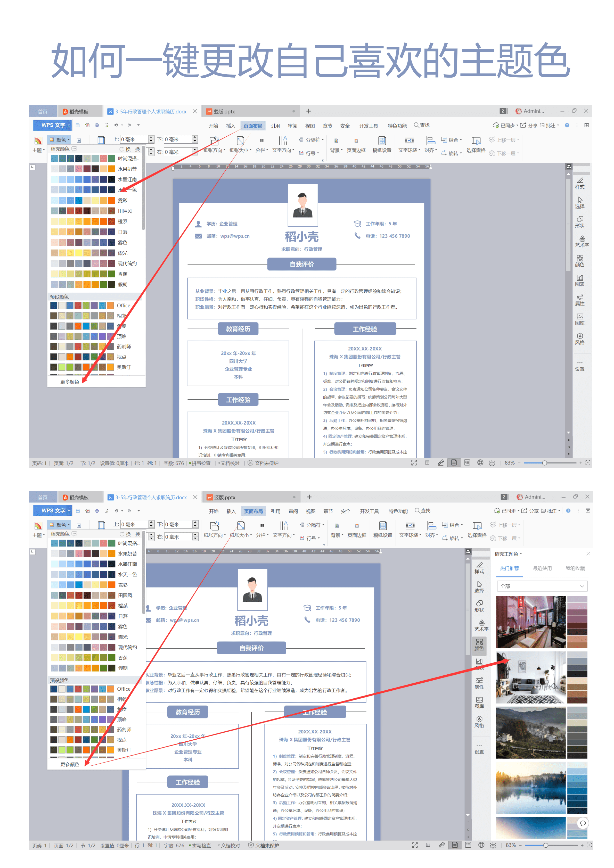This screenshot has height=868, width=614.
Task: Toggle eye-protection mode in lower status bar
Action: (493, 845)
